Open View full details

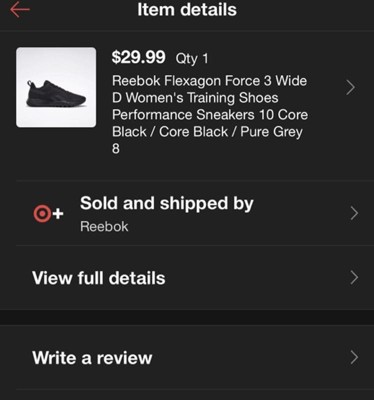click(187, 278)
